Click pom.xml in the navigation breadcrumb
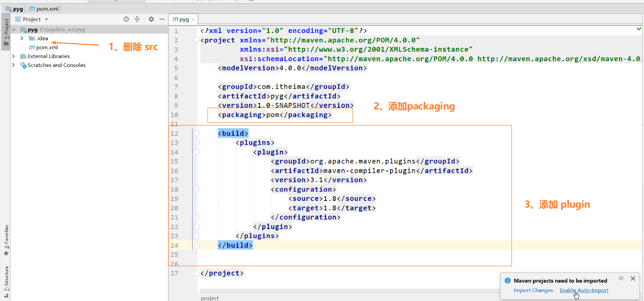644x301 pixels. pos(44,9)
